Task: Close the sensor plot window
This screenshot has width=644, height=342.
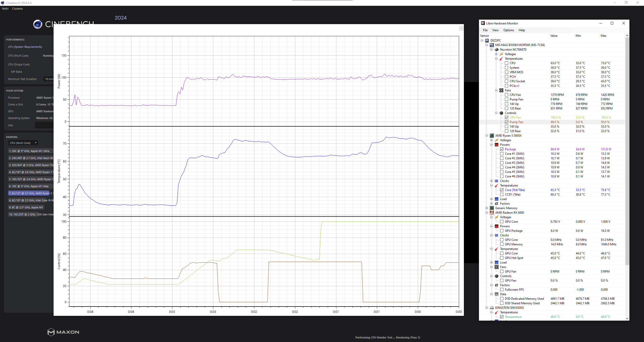Action: coord(461,28)
